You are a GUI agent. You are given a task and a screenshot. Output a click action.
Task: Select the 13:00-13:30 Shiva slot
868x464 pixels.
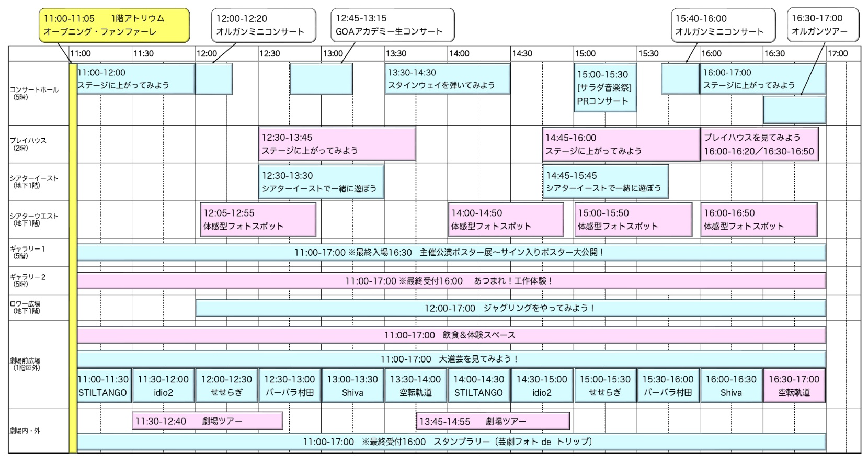[x=352, y=386]
